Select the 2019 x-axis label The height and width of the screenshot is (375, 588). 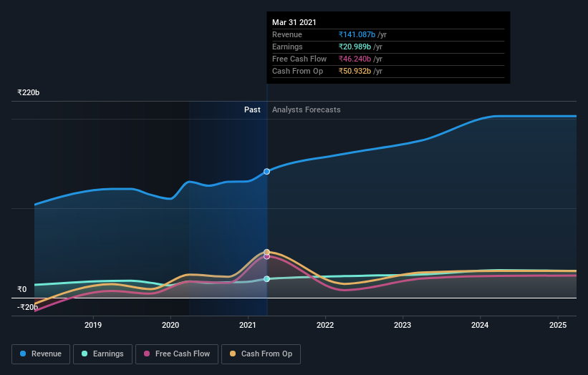pos(93,325)
